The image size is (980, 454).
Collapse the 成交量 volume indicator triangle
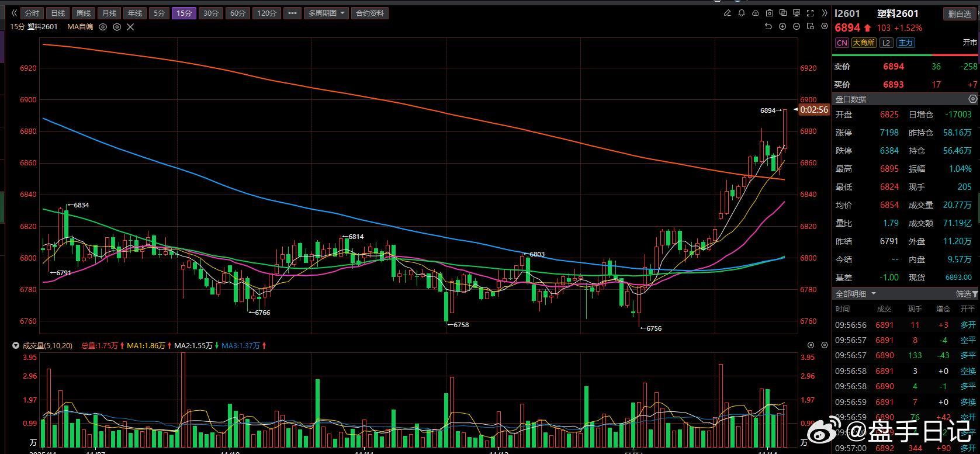point(16,345)
